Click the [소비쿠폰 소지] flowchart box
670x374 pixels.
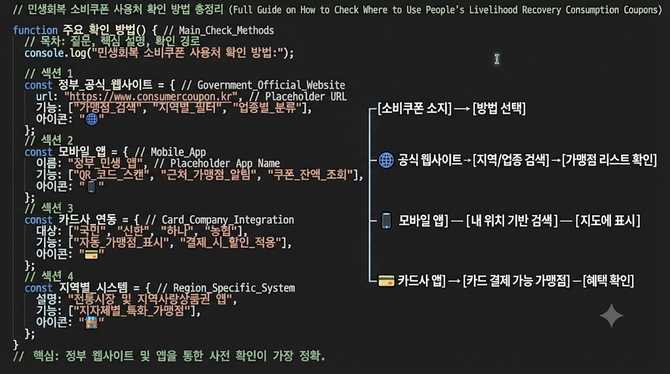414,108
